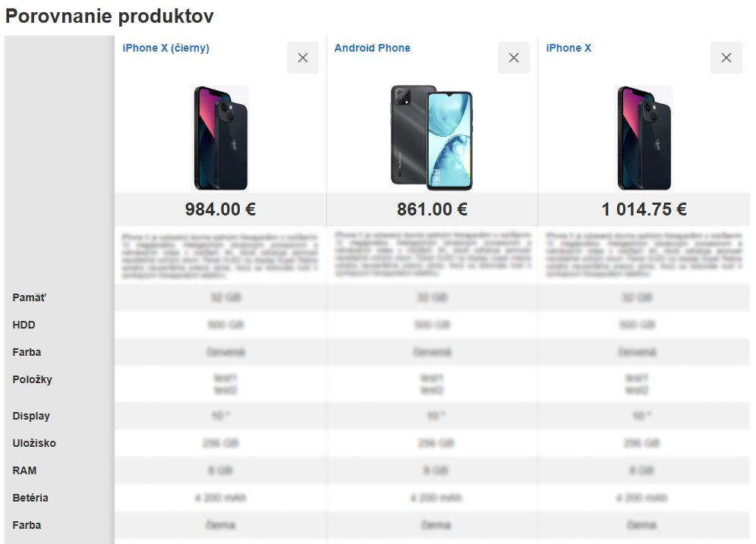Click the iPhone X product photo
The width and height of the screenshot is (756, 544).
643,138
